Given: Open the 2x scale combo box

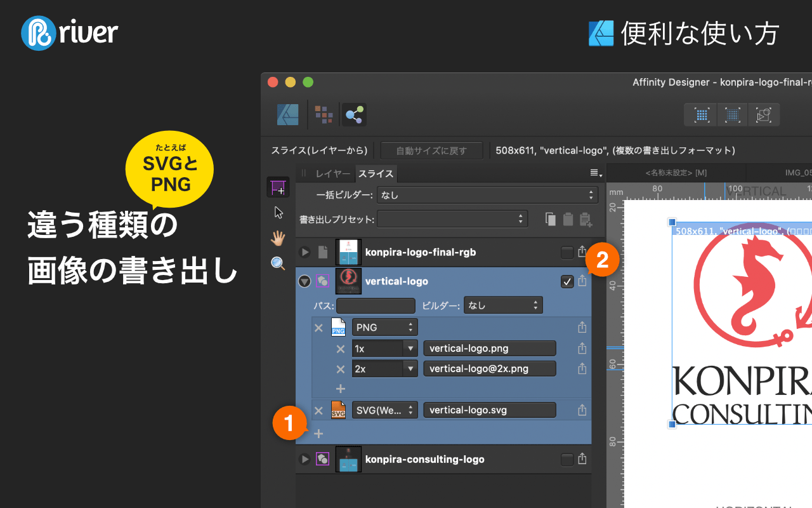Looking at the screenshot, I should [x=384, y=368].
